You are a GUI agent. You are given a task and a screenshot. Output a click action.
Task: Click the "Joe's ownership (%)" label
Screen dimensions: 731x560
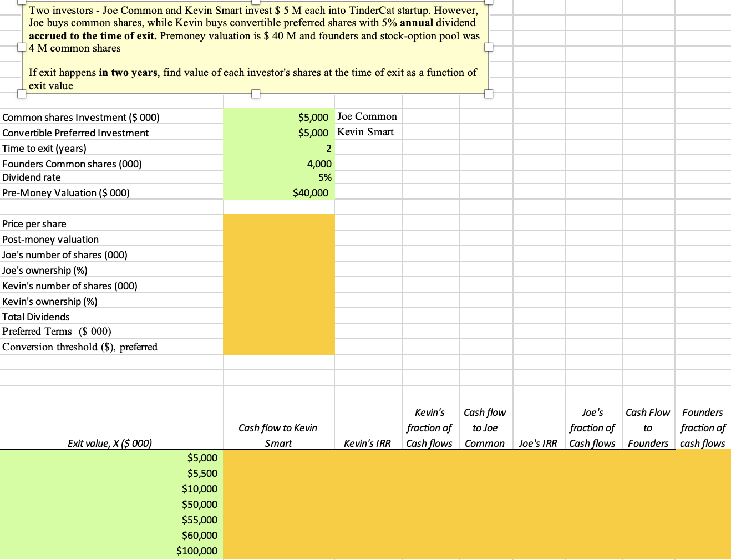(x=45, y=271)
